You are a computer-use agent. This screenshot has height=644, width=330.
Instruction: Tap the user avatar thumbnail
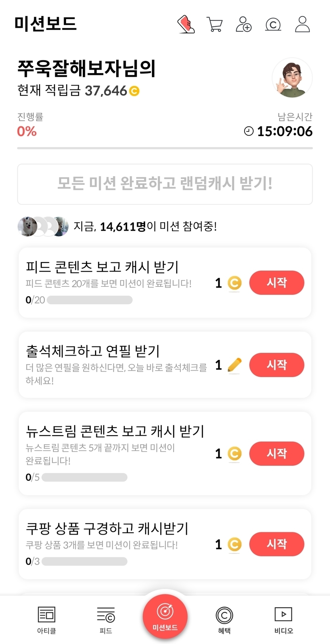point(292,78)
